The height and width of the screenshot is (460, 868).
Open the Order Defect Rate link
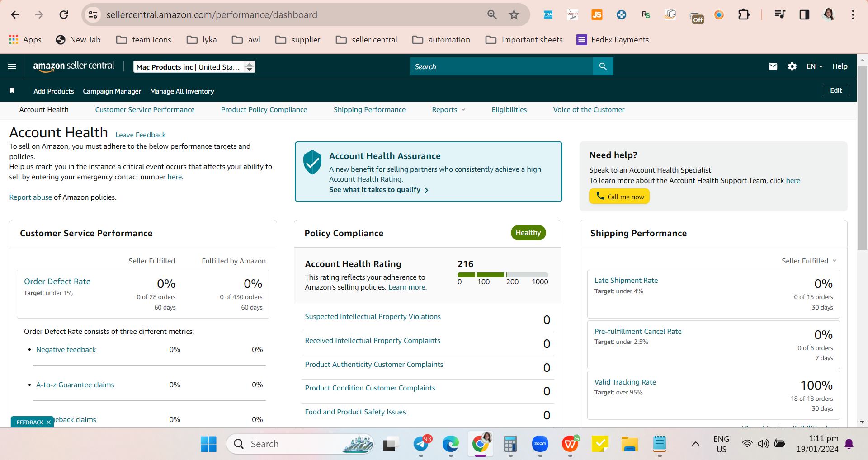[57, 282]
